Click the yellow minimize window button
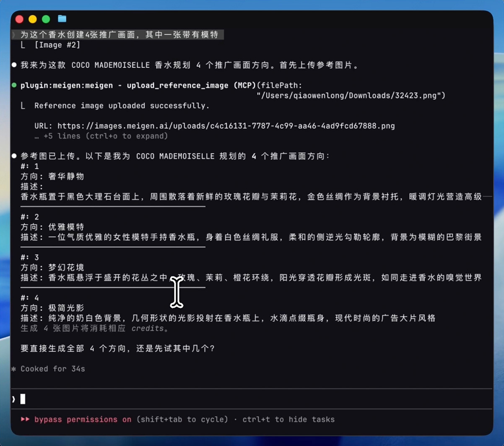The height and width of the screenshot is (446, 504). click(33, 19)
